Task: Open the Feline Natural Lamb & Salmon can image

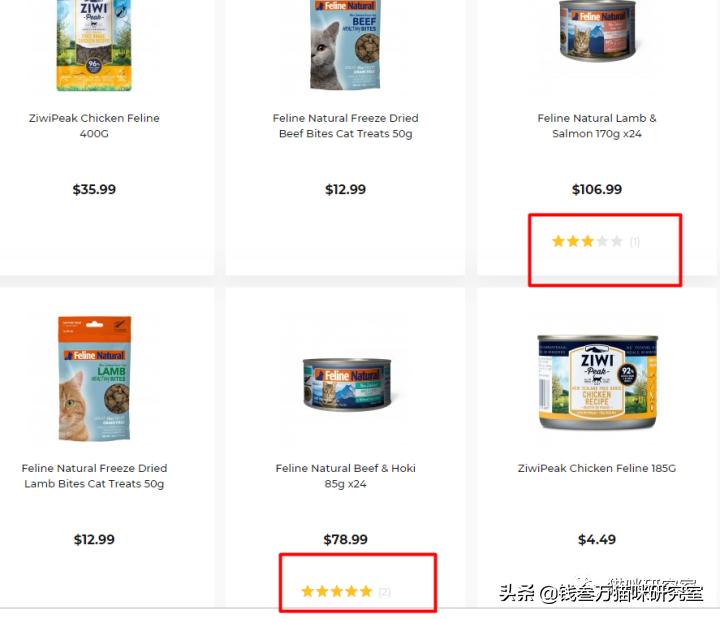Action: coord(597,30)
